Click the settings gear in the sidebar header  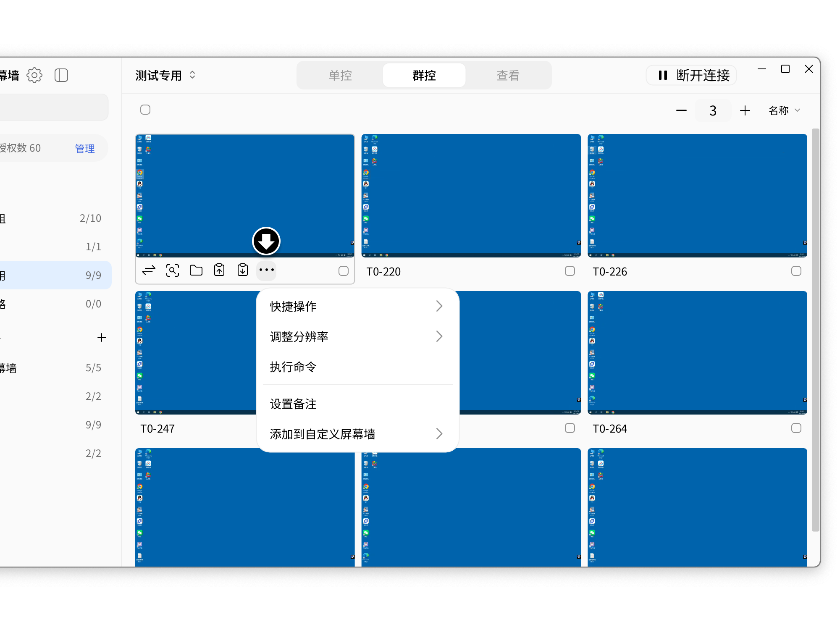point(34,75)
